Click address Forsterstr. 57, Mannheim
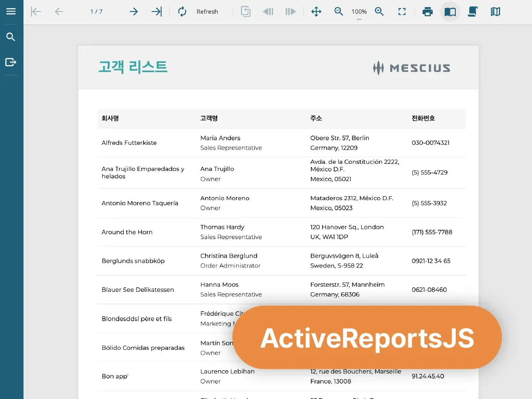Screen dimensions: 532x399 (347, 284)
